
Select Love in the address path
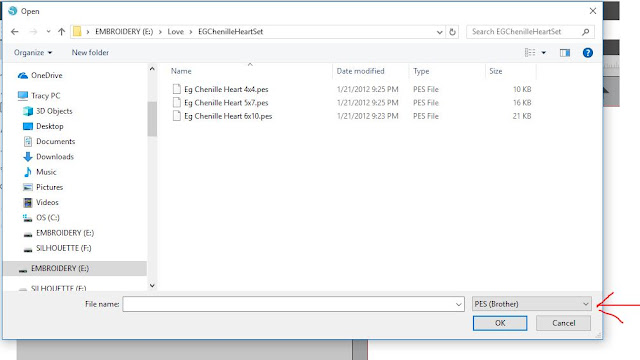pos(176,31)
